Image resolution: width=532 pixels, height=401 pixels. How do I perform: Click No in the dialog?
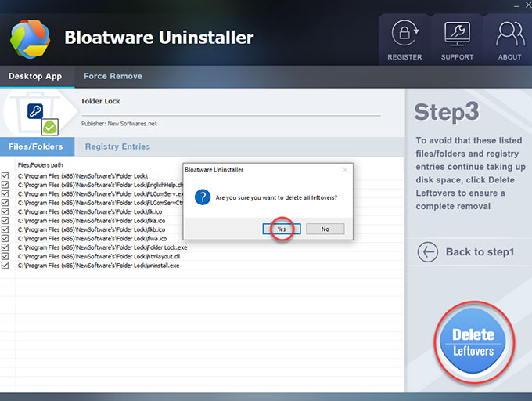pos(325,229)
